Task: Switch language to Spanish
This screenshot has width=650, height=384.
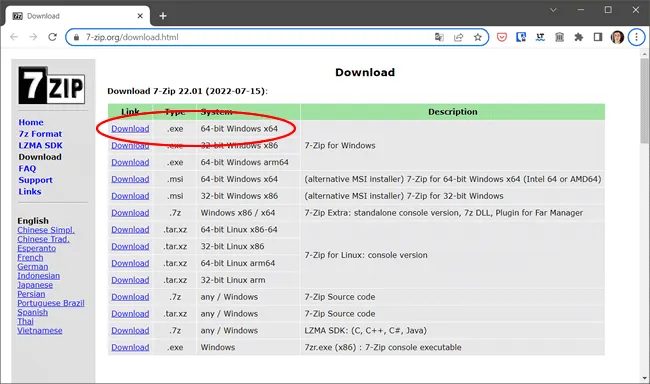Action: click(32, 312)
